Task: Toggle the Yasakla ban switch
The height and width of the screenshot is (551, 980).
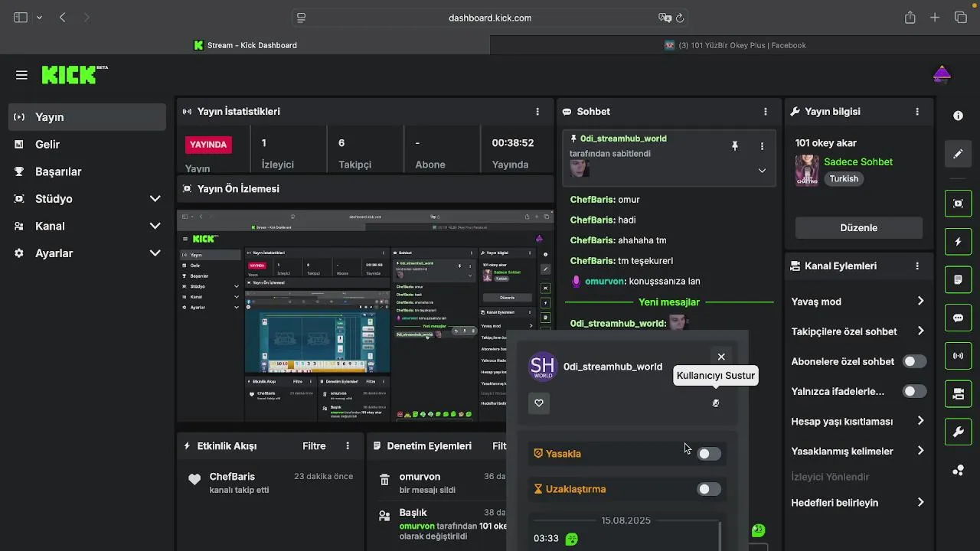Action: click(709, 454)
